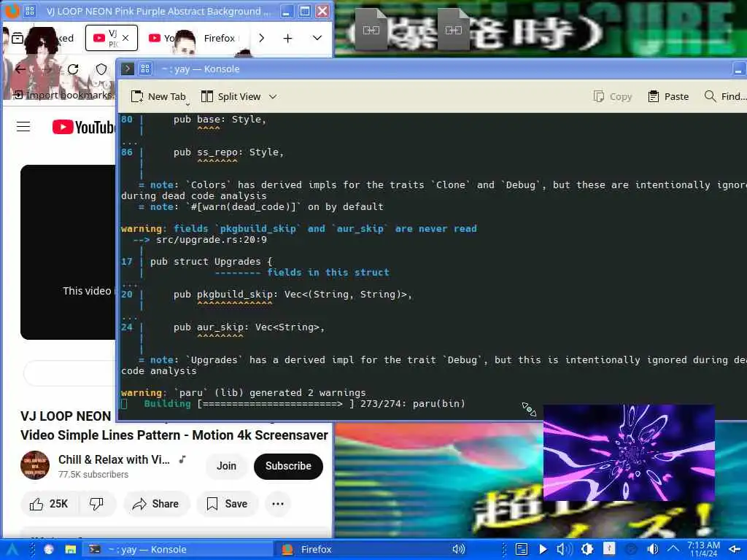Viewport: 747px width, 560px height.
Task: Subscribe to the YouTube channel
Action: tap(288, 466)
